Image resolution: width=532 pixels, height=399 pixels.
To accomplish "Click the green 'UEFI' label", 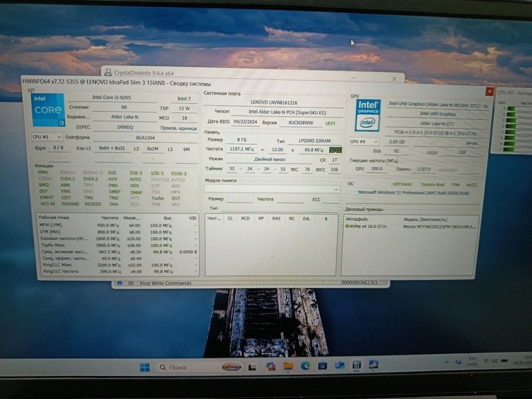I will (330, 123).
